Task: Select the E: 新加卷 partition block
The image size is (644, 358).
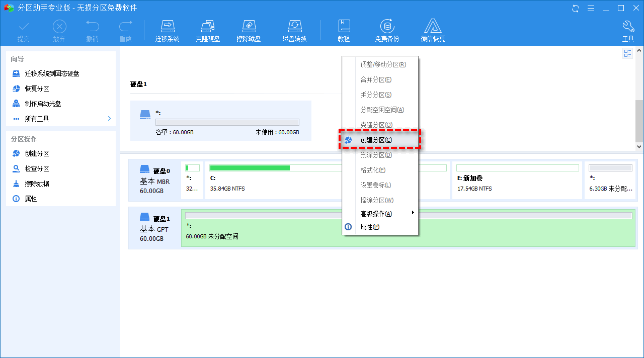Action: click(x=517, y=180)
